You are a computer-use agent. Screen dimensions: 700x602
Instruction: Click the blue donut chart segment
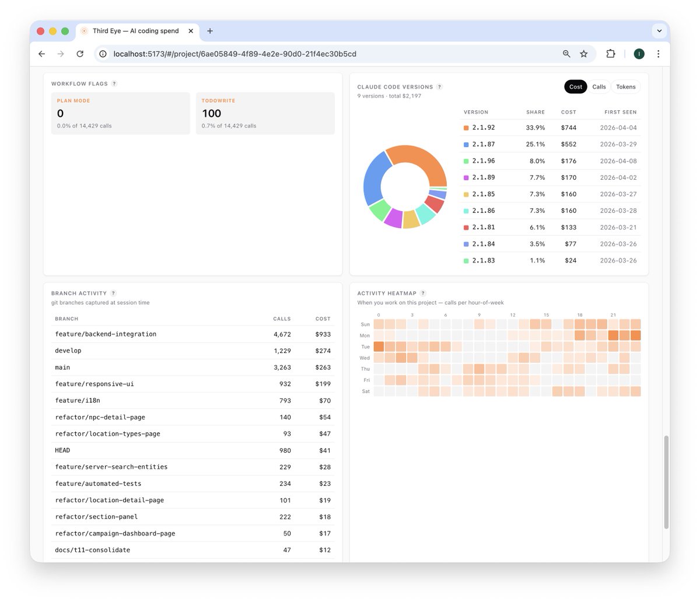(x=374, y=178)
